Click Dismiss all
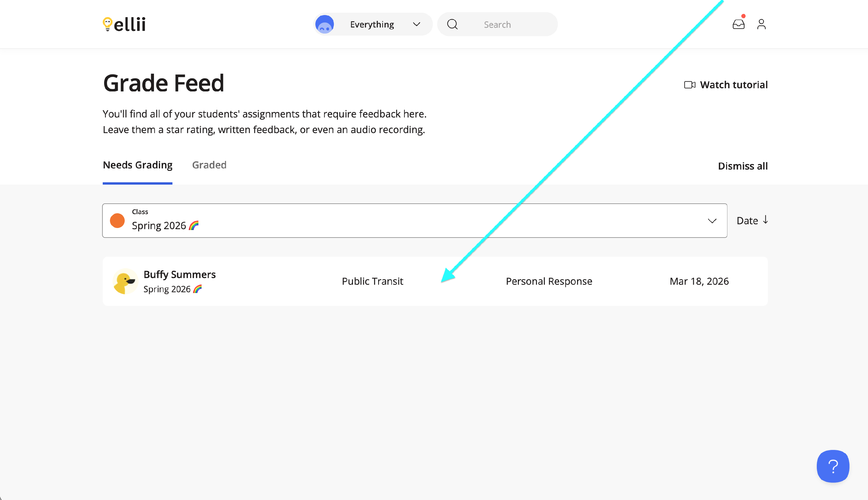 click(742, 166)
